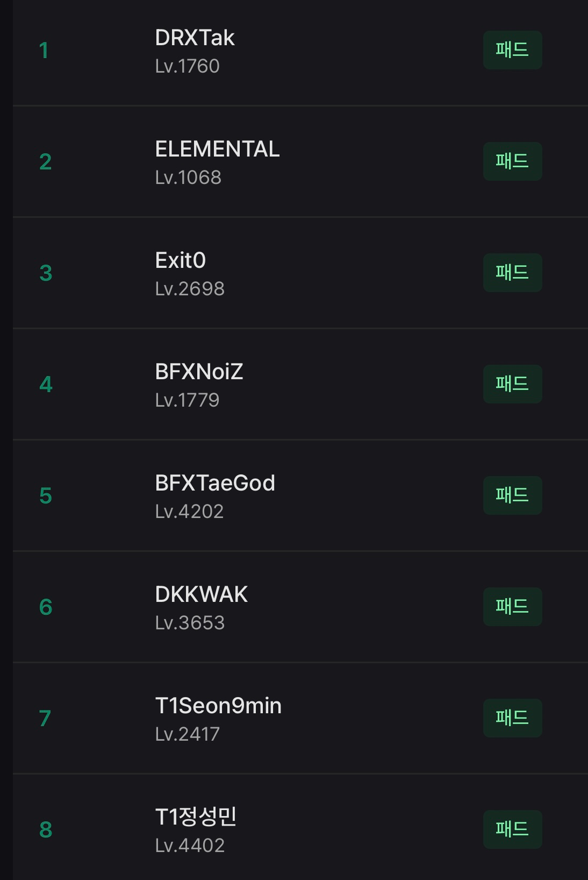Open ELEMENTAL player name

pyautogui.click(x=217, y=150)
